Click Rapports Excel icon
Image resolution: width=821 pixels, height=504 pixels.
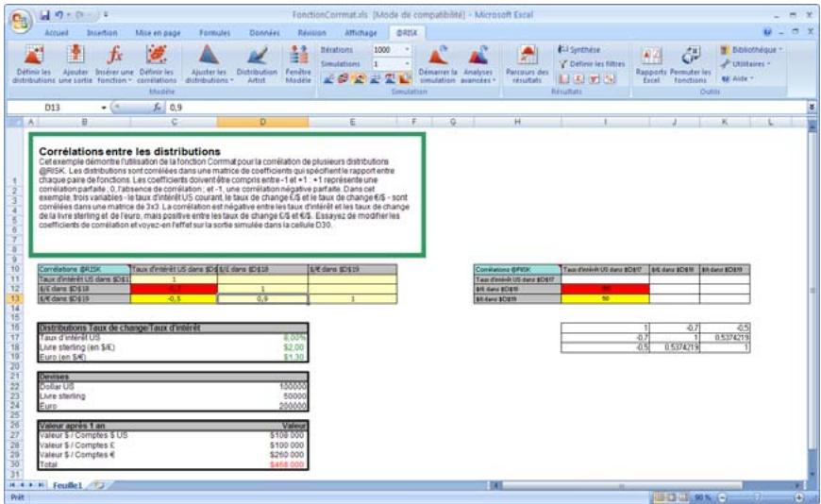click(651, 59)
